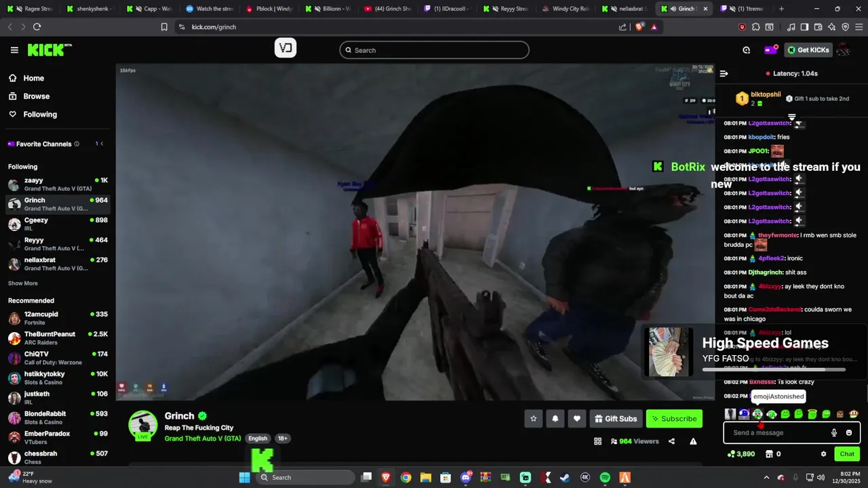
Task: Click the 3,890 channel points balance
Action: click(741, 454)
